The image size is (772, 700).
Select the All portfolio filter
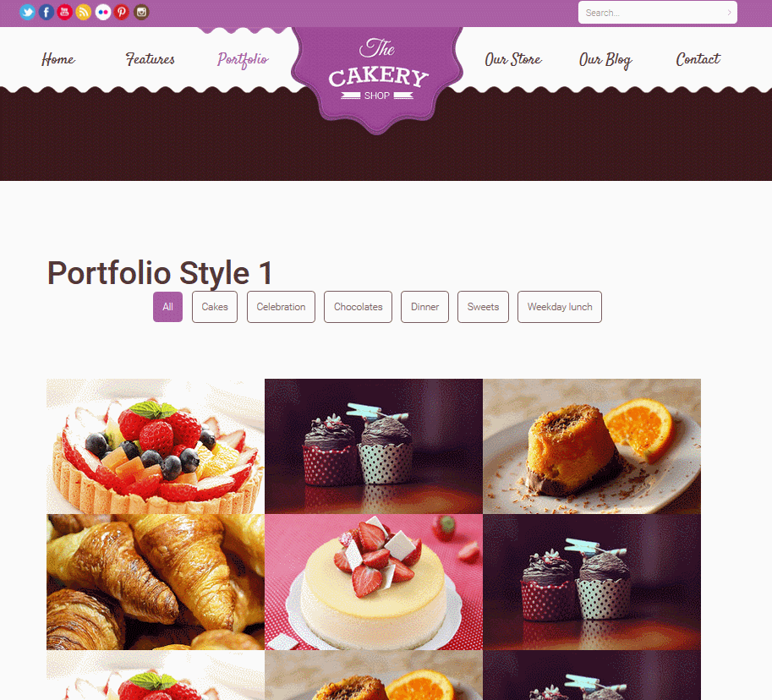point(168,307)
